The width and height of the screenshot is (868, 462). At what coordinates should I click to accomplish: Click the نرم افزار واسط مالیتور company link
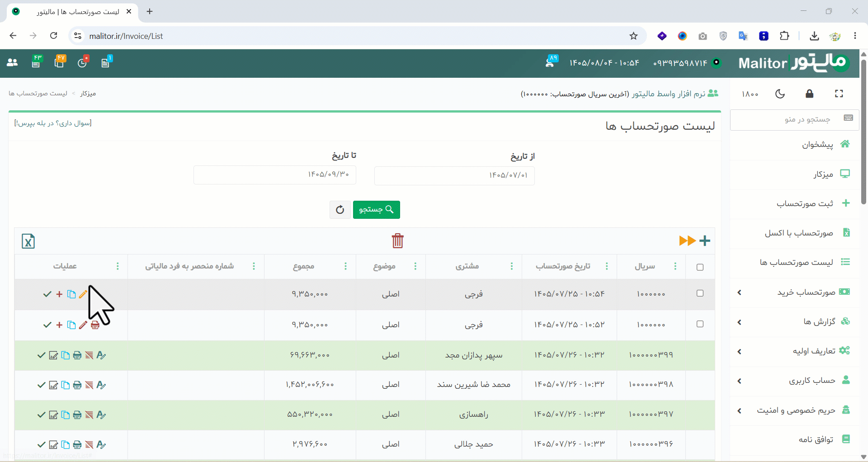[668, 94]
